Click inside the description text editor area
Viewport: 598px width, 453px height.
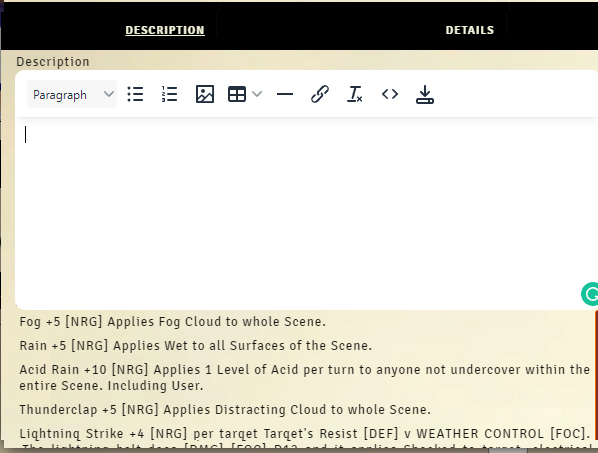click(x=307, y=214)
